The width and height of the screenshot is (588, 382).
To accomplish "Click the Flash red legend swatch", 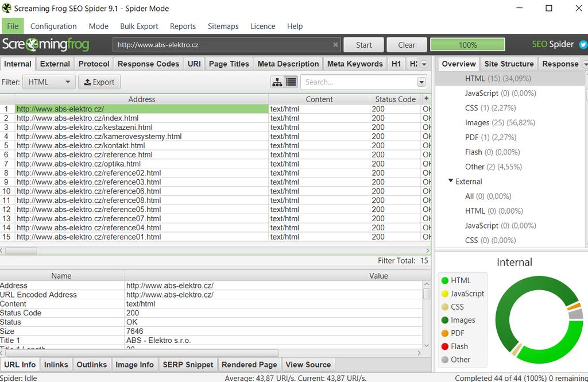I will [445, 346].
